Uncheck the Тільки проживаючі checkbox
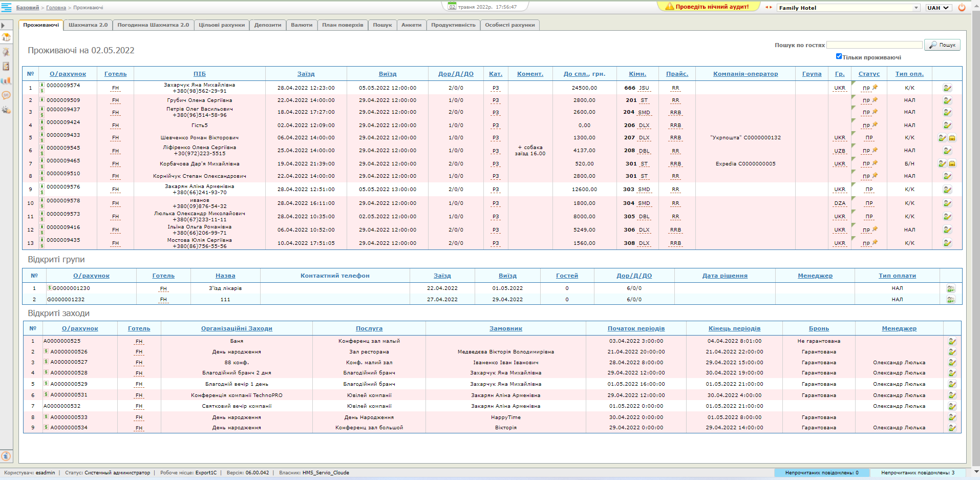 coord(839,57)
